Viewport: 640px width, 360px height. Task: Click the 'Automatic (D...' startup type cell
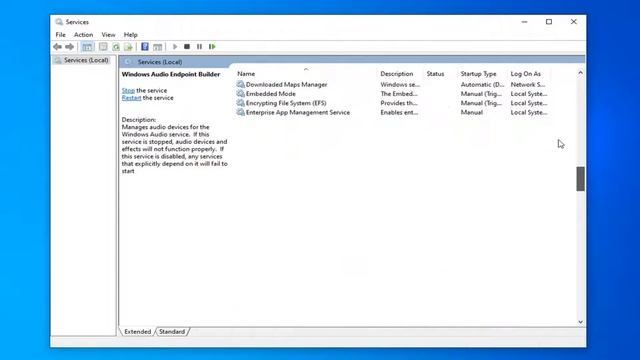pos(482,84)
